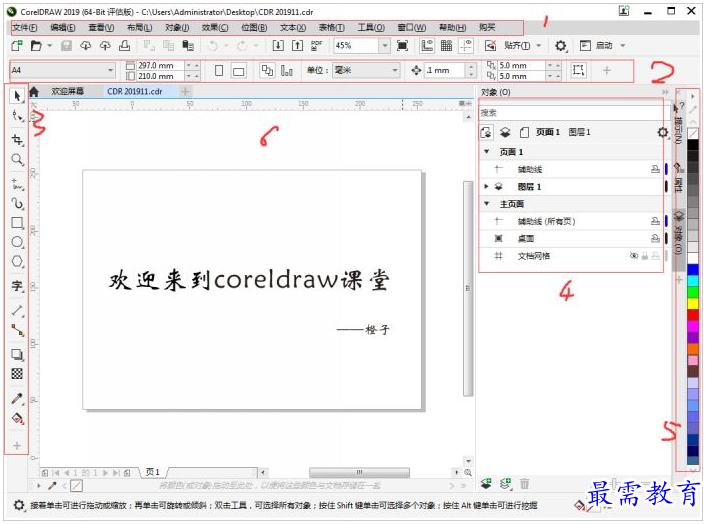Open the zoom level 45% dropdown
Image resolution: width=709 pixels, height=525 pixels.
(384, 45)
